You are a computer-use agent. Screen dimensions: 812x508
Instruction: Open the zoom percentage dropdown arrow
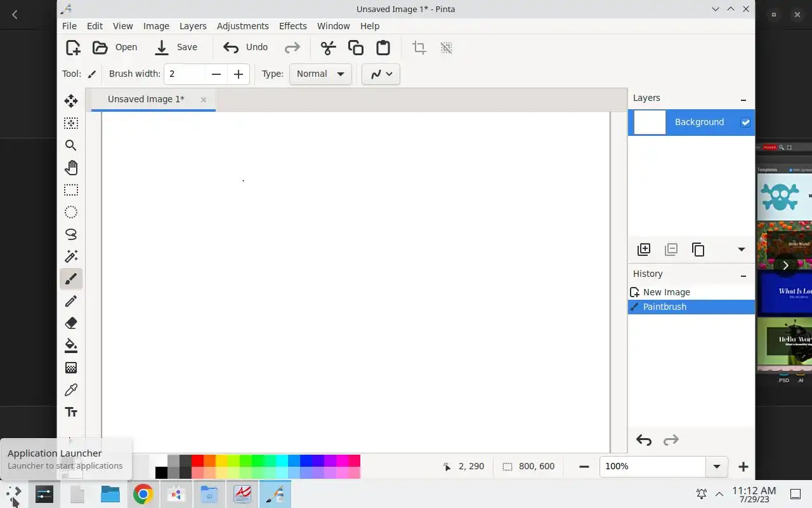coord(717,467)
